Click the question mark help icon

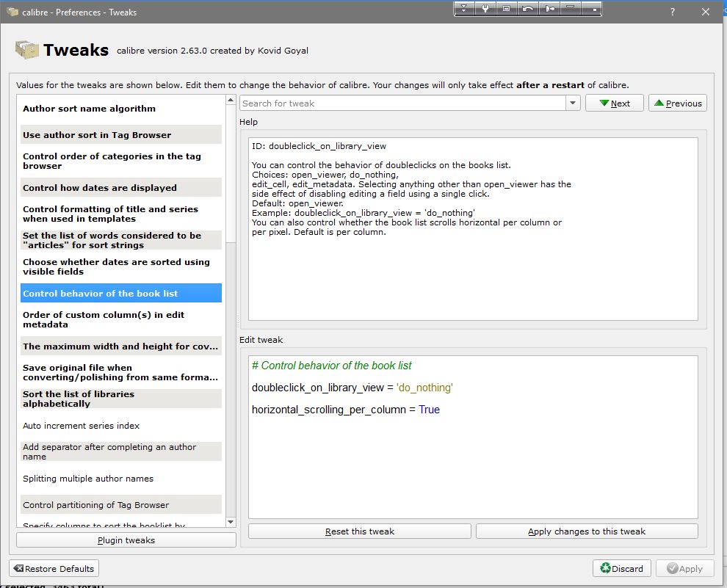click(673, 12)
